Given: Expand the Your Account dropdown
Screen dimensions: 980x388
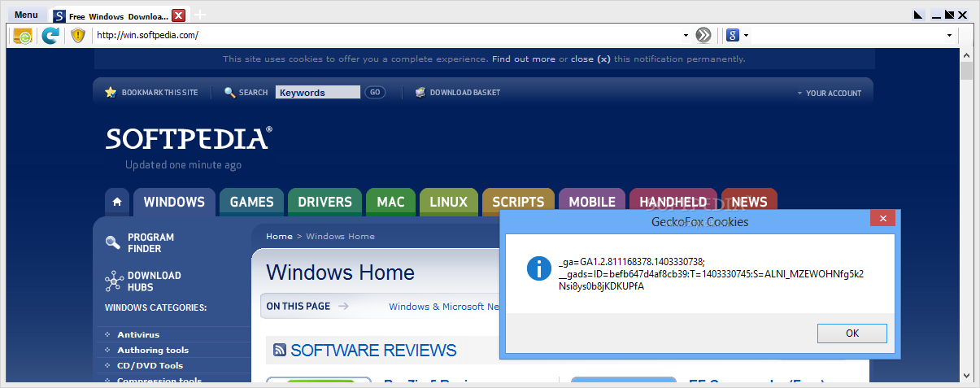Looking at the screenshot, I should [x=829, y=94].
